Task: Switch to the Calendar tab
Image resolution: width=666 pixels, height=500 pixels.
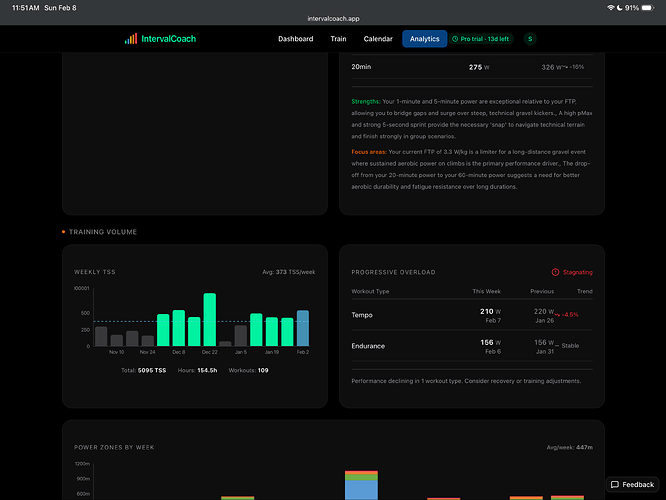Action: click(378, 39)
